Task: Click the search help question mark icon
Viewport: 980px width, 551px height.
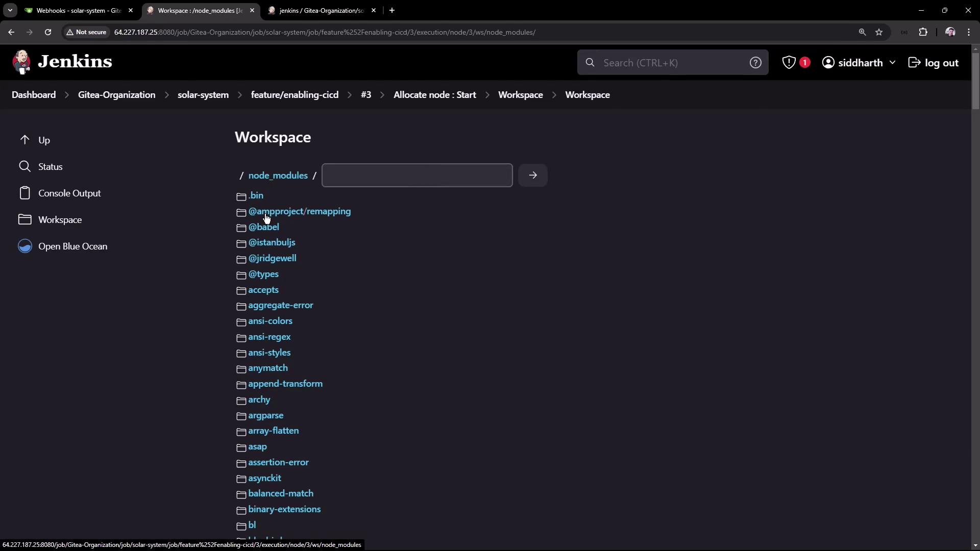Action: [755, 62]
